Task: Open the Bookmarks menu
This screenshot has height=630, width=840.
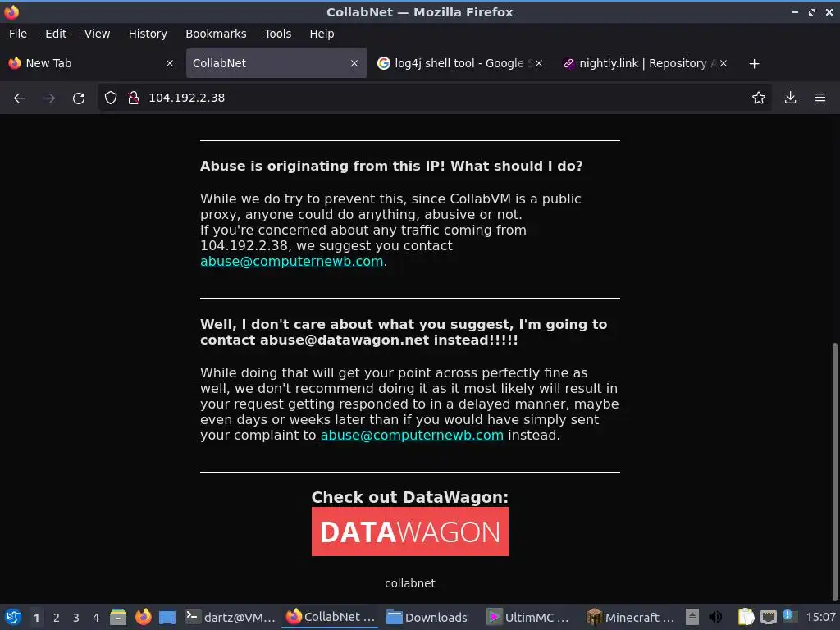Action: [216, 34]
